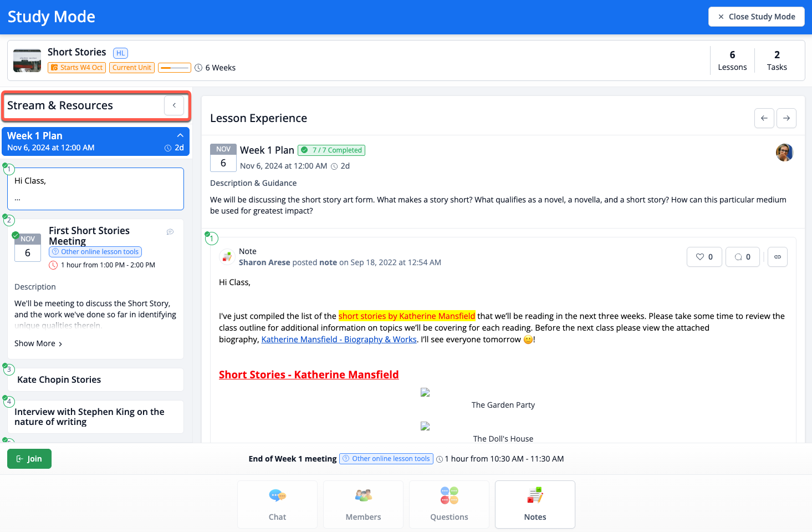Collapse the Week 1 Plan section
Viewport: 812px width, 532px height.
(180, 135)
